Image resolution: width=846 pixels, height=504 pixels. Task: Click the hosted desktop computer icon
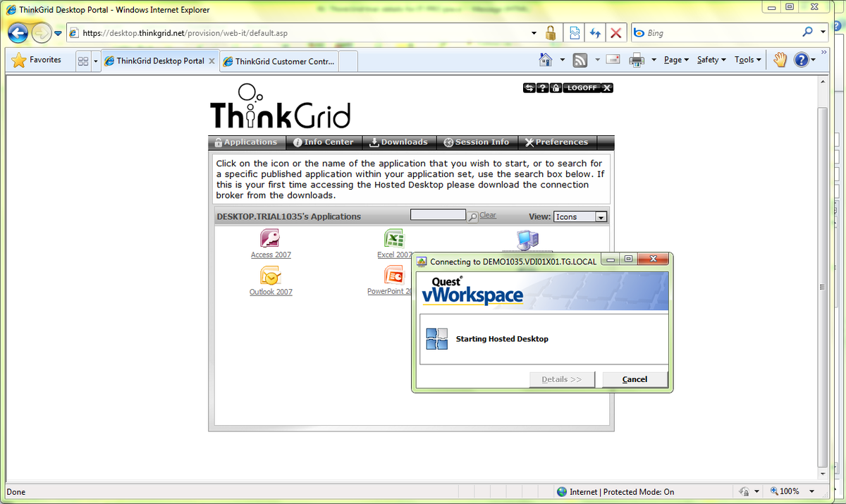527,240
